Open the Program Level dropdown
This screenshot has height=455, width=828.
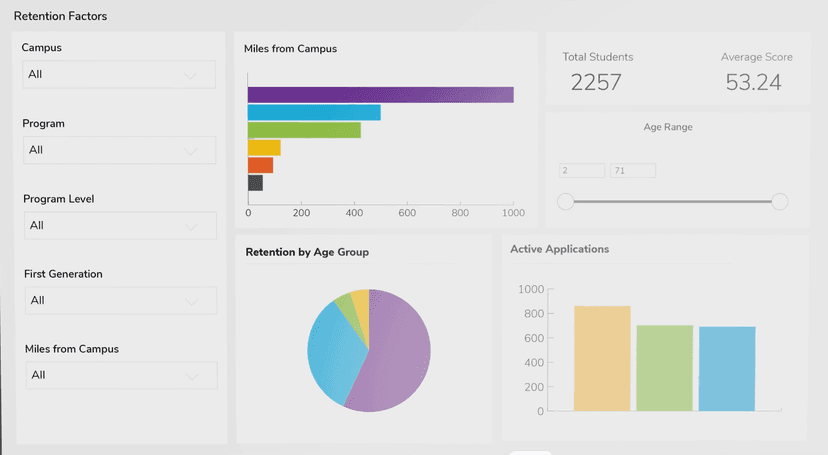pyautogui.click(x=119, y=226)
